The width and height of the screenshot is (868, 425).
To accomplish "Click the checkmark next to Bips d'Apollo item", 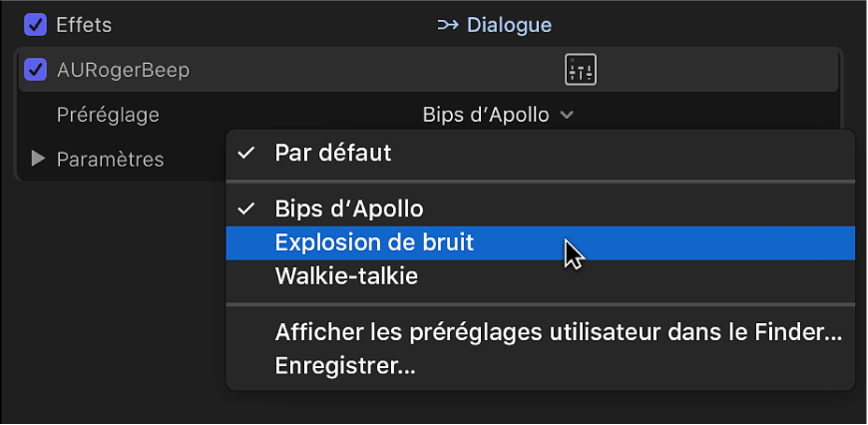I will [245, 209].
